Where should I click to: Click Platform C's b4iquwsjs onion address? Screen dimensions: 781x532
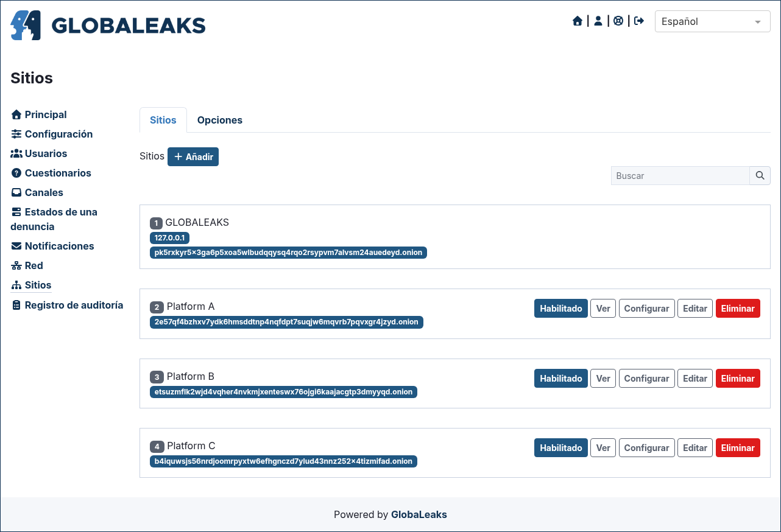(x=284, y=461)
